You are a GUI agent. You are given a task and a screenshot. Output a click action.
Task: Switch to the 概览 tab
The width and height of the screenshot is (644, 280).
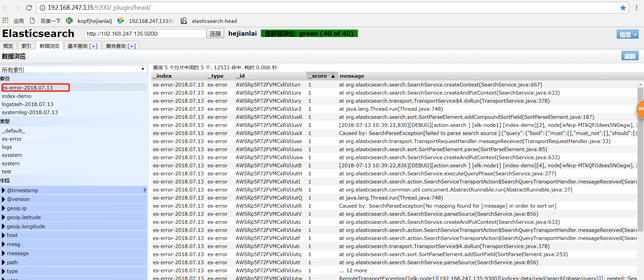(x=8, y=46)
